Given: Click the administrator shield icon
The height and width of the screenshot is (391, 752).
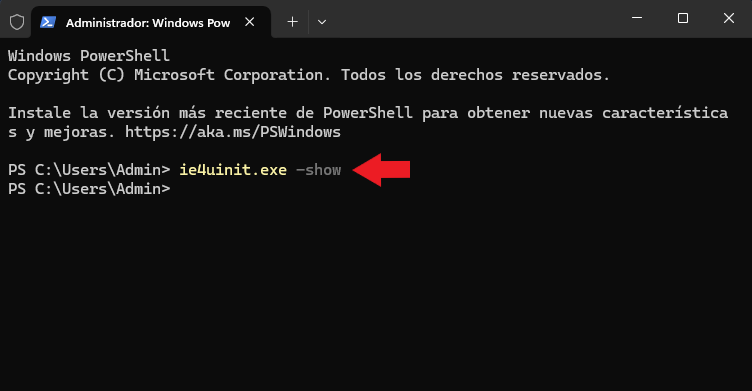Looking at the screenshot, I should (x=17, y=22).
